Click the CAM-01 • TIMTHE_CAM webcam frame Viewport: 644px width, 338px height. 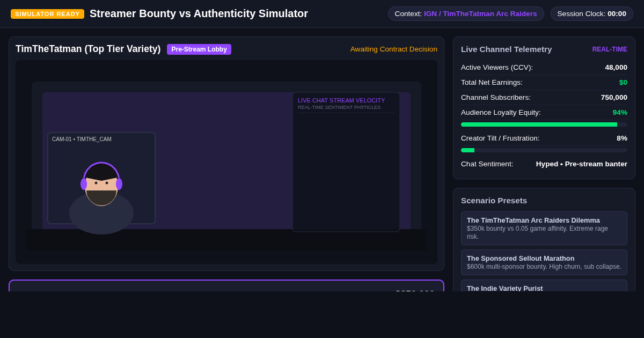[x=101, y=178]
